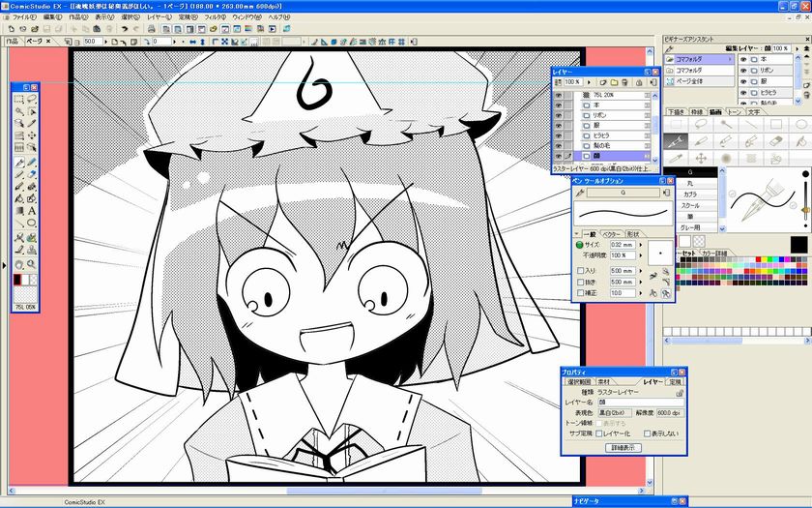Click flip vertical arrows icon in page toolbar
Image resolution: width=812 pixels, height=508 pixels.
202,42
